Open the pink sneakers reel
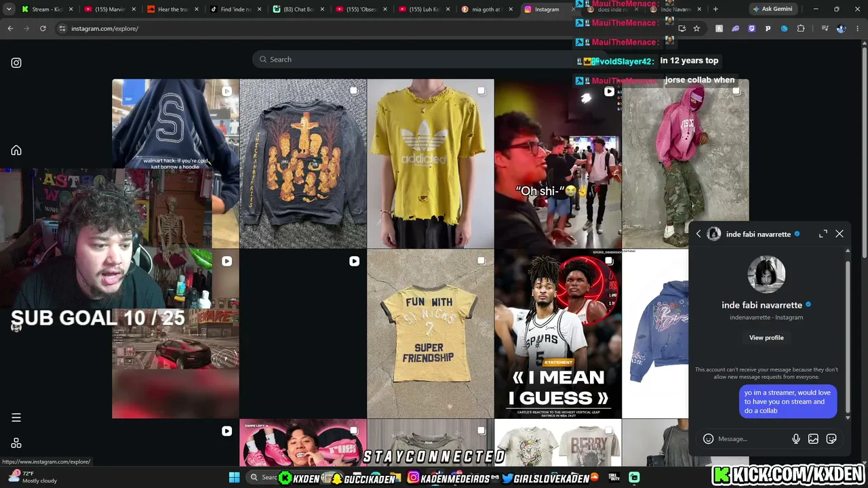This screenshot has height=488, width=868. (x=303, y=443)
